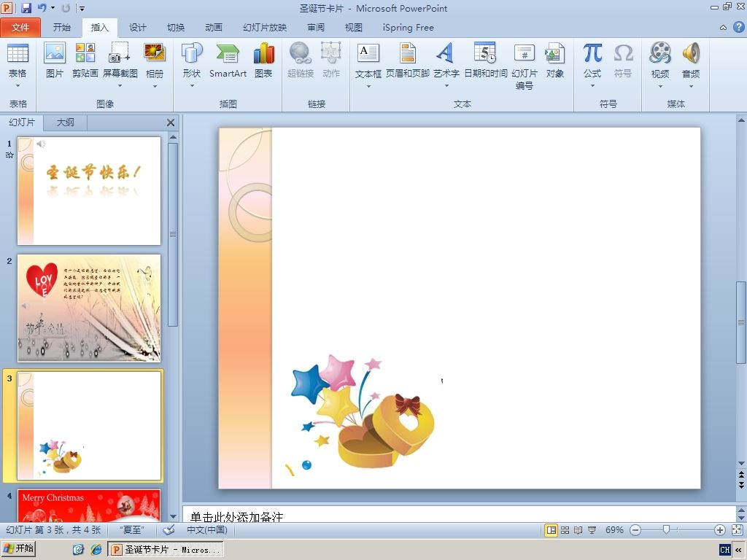Switch to Slide Sorter view

[565, 530]
